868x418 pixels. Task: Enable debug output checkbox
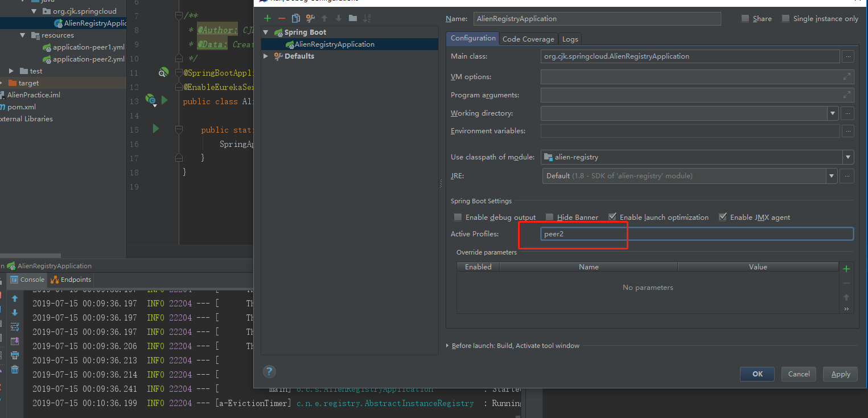coord(458,217)
